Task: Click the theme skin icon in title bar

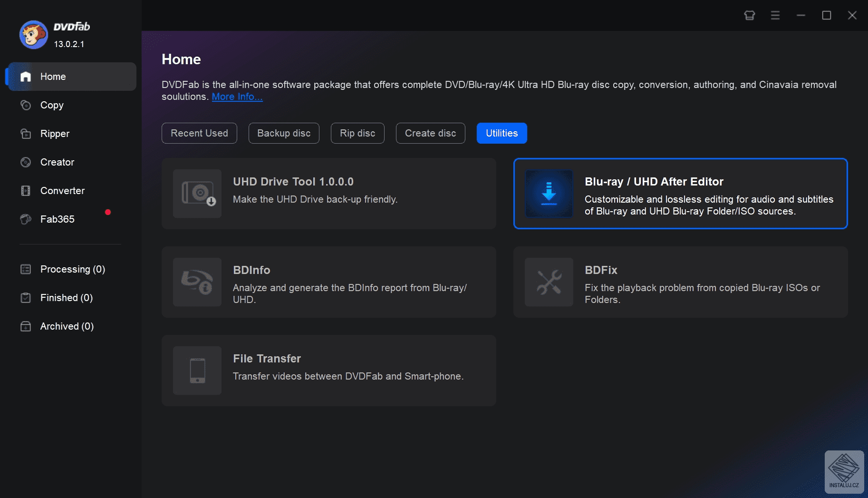Action: [x=749, y=15]
